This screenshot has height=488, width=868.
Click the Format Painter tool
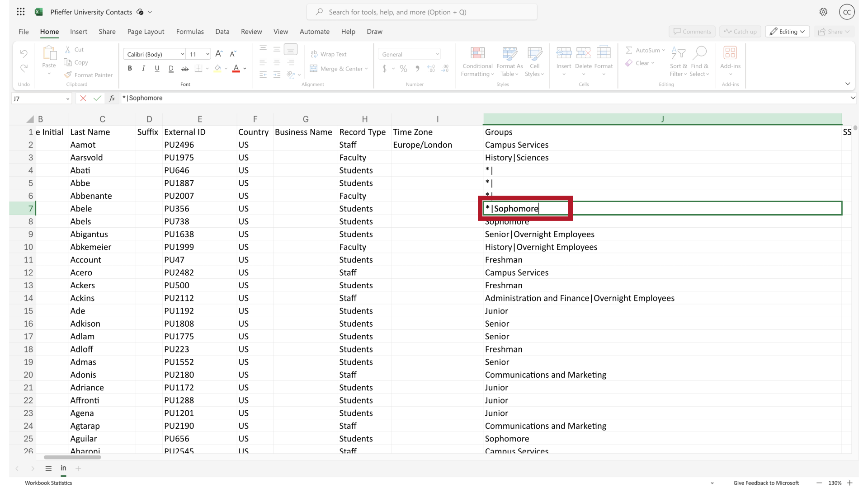pyautogui.click(x=89, y=75)
